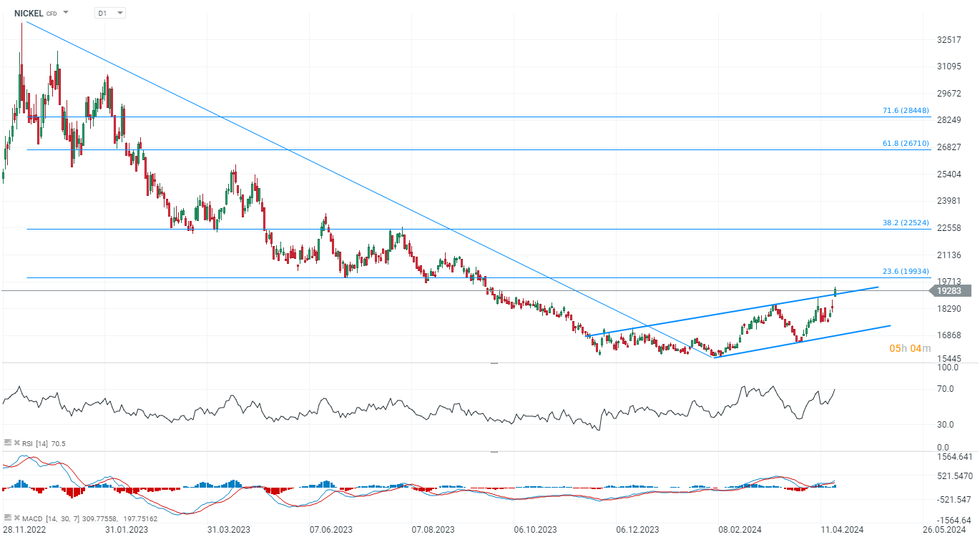
Task: Click the MACD 1564.641 axis value
Action: point(954,457)
